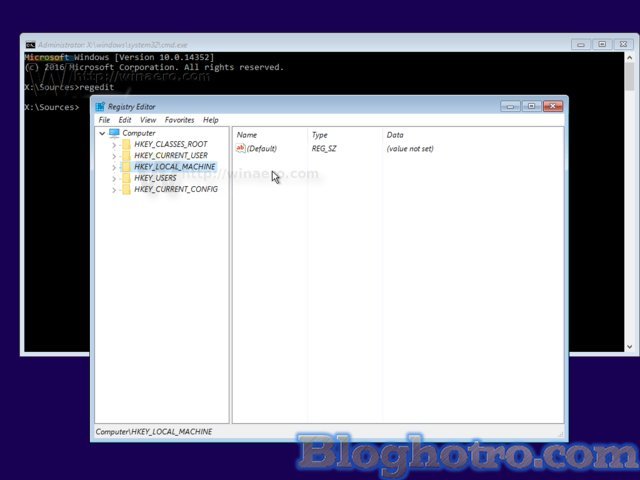The image size is (640, 480).
Task: Sort values by the Name column header
Action: tap(247, 134)
